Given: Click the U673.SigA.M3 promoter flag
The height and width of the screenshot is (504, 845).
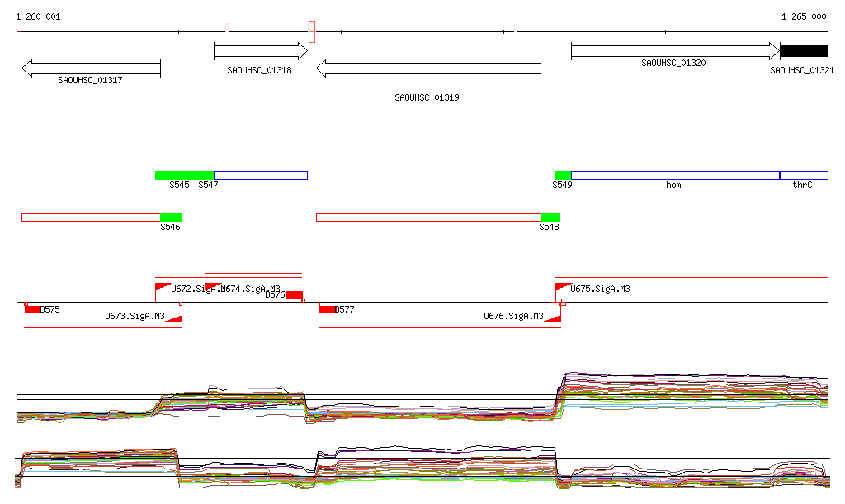Looking at the screenshot, I should pyautogui.click(x=174, y=318).
